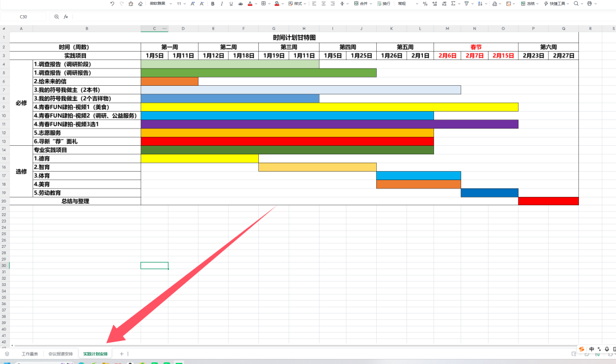616x364 pixels.
Task: Click the filter funnel icon
Action: coord(466,4)
